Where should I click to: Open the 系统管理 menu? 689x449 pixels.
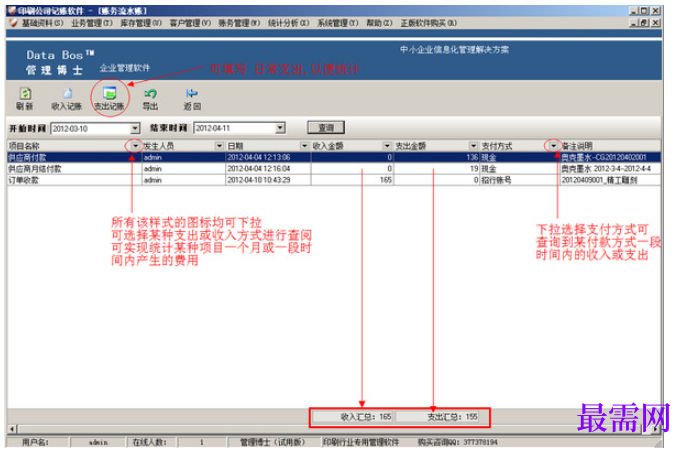click(338, 23)
